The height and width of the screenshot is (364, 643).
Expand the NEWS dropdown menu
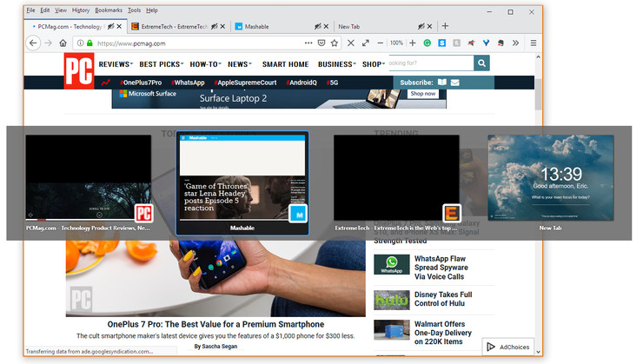(240, 64)
